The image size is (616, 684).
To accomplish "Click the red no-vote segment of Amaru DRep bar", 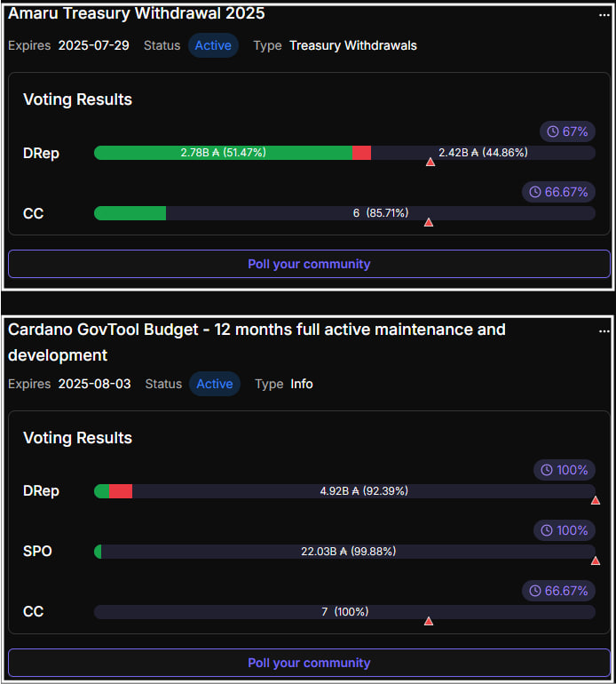I will point(362,153).
